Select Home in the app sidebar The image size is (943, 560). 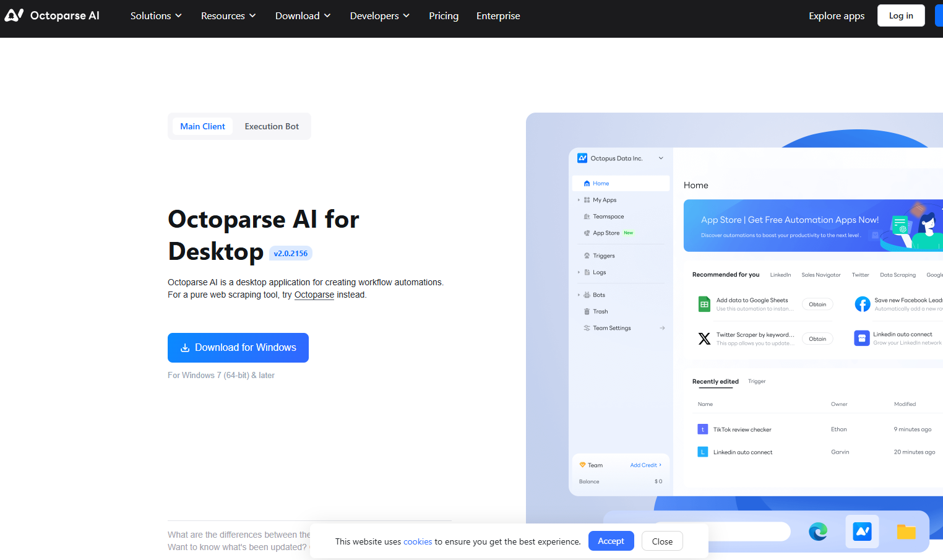coord(621,183)
